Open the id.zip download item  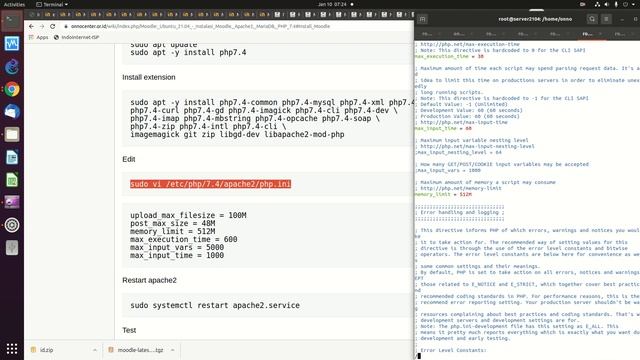[43, 350]
